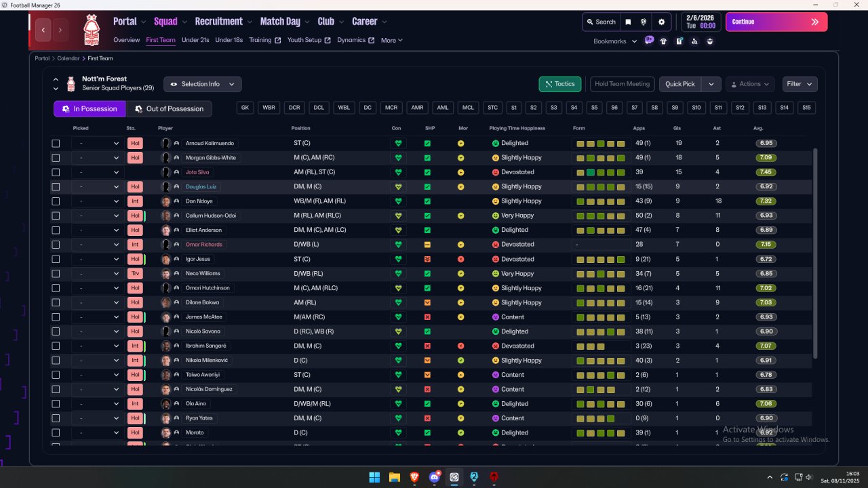Click the Int status badge for Dan Ndoye
This screenshot has height=488, width=868.
coord(135,201)
